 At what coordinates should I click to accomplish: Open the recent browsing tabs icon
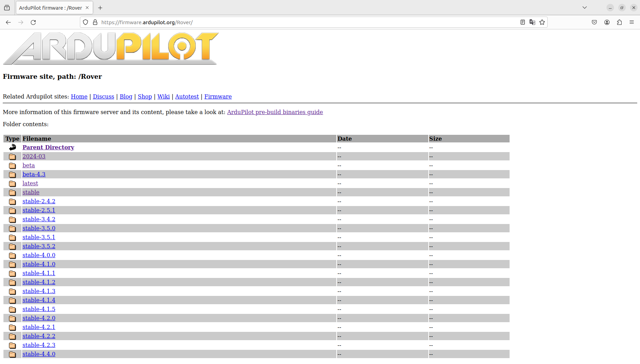coord(7,8)
